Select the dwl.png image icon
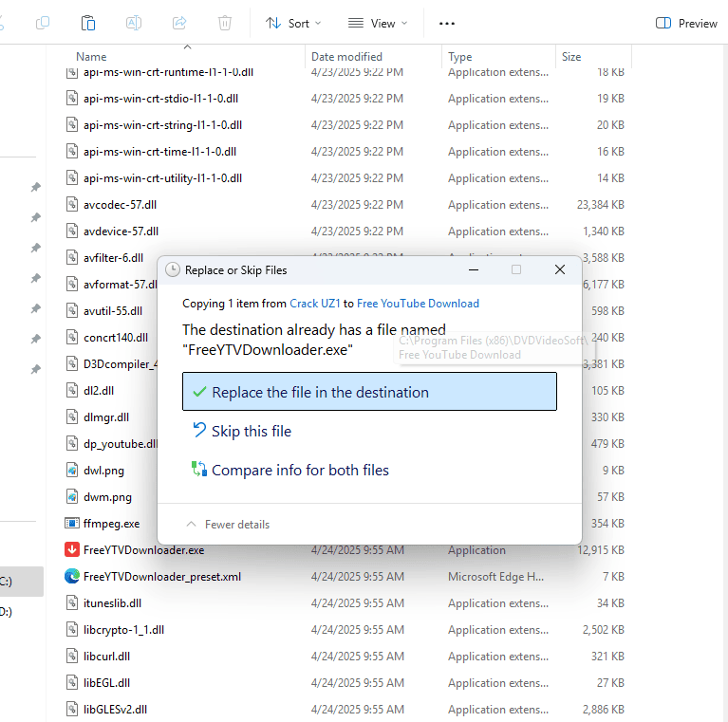Screen dimensions: 728x722 (71, 470)
